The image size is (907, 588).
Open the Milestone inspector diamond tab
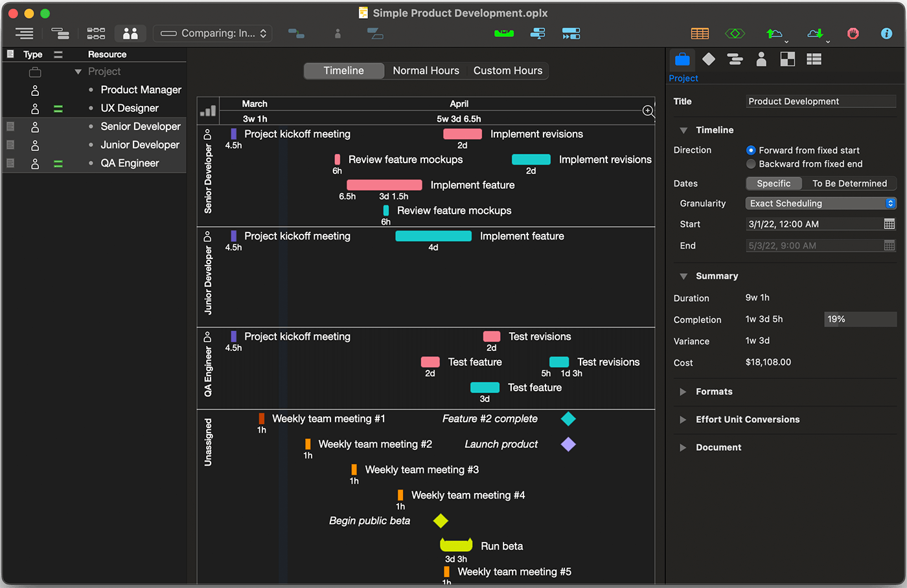tap(709, 60)
